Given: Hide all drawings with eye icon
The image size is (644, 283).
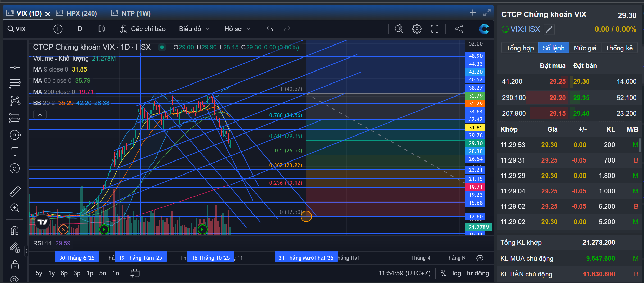Looking at the screenshot, I should point(15,279).
